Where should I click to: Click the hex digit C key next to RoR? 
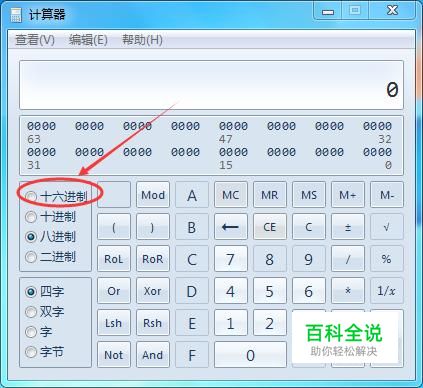coord(192,259)
